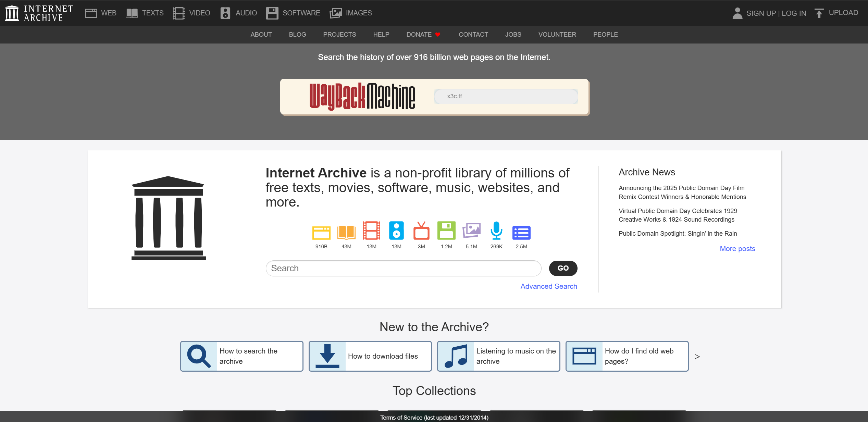Open the orange texts book icon
The image size is (868, 422).
click(346, 232)
